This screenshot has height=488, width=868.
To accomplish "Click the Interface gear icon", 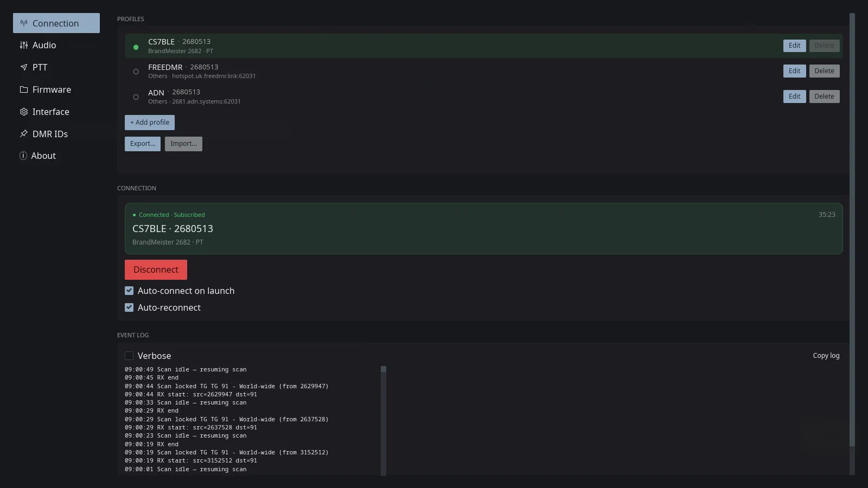I will pos(24,112).
